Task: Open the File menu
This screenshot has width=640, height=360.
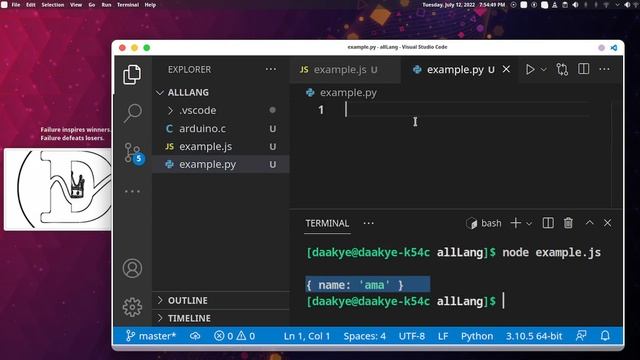Action: [x=16, y=5]
